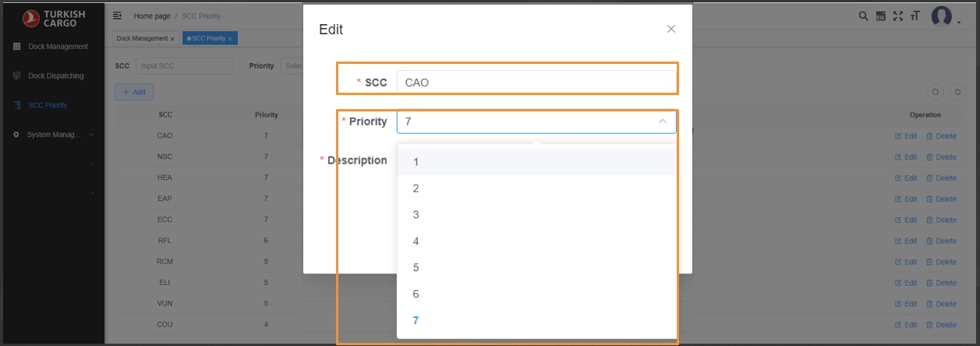This screenshot has height=346, width=980.
Task: Click the search magnifier icon in top header
Action: point(864,16)
